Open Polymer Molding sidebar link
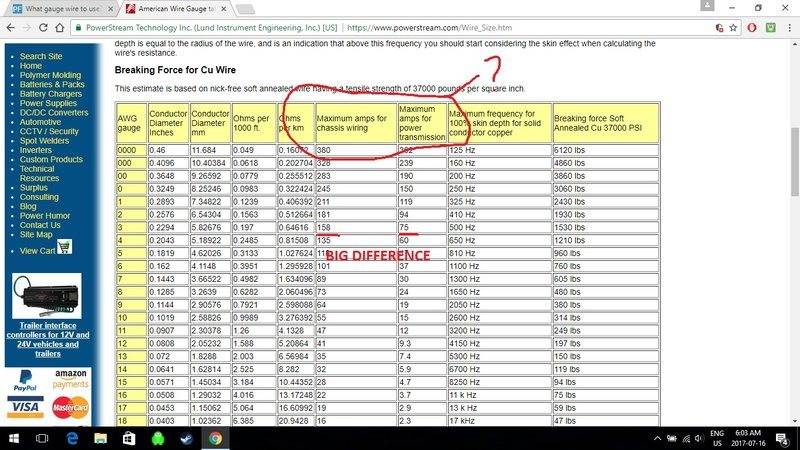Screen dimensions: 800x450 (50, 75)
